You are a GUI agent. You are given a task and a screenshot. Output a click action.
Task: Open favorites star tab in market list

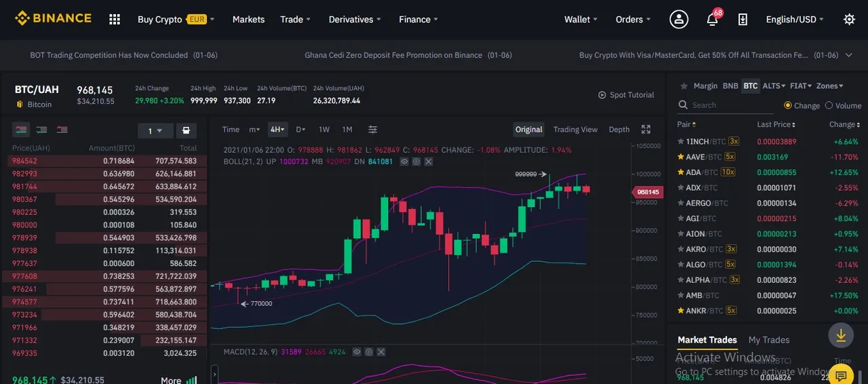pos(684,86)
